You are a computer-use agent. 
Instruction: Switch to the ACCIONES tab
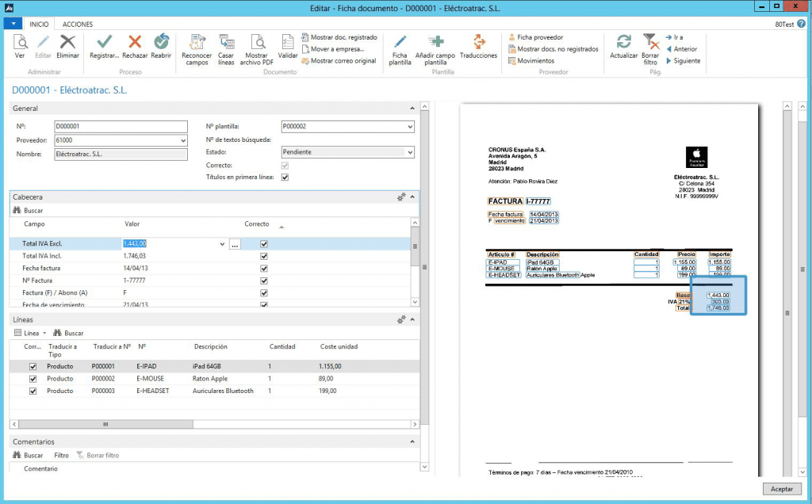click(78, 25)
